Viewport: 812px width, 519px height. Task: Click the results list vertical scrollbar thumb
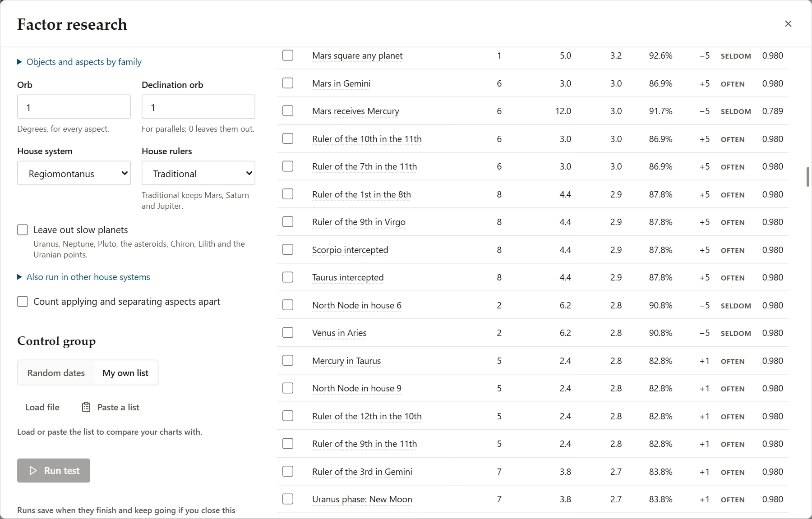pos(808,176)
